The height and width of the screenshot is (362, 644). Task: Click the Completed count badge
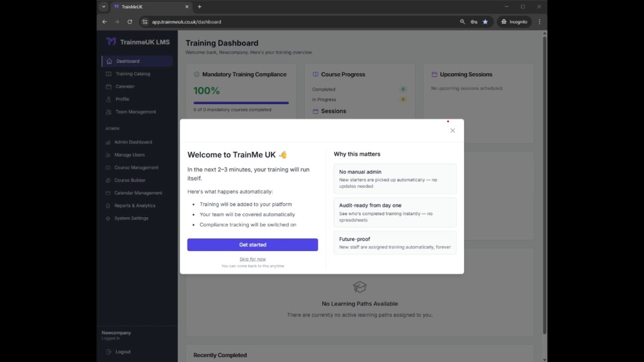coord(403,89)
